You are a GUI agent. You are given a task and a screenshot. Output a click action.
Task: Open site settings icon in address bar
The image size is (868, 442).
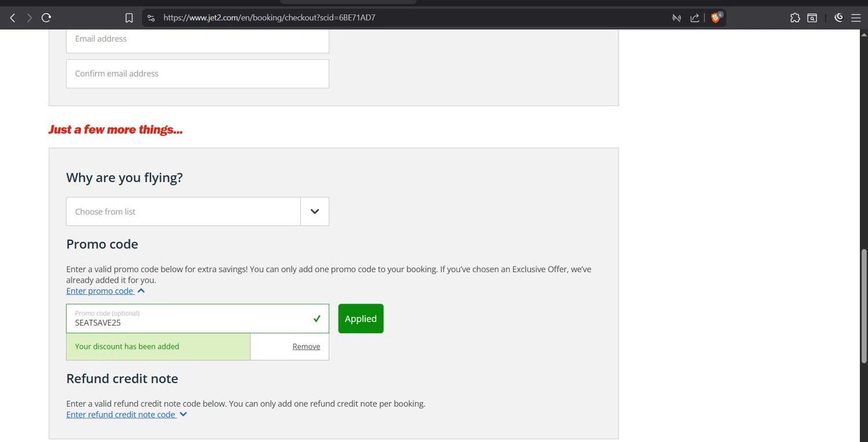151,18
